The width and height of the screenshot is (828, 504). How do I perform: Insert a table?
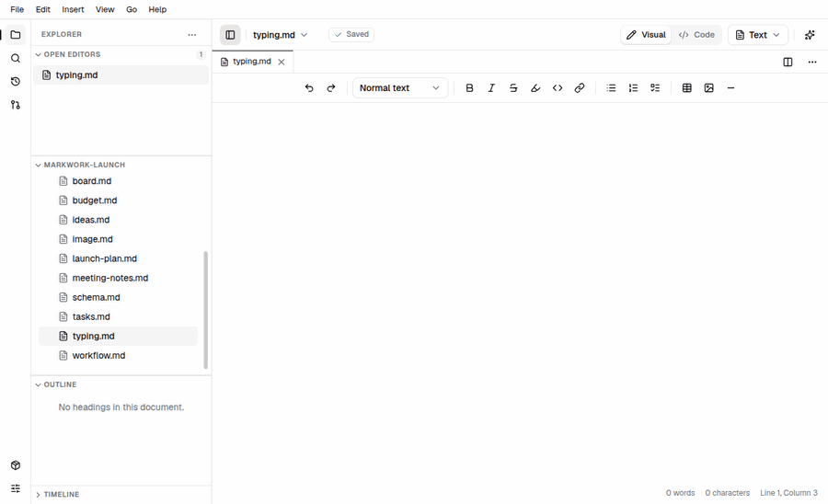(687, 88)
